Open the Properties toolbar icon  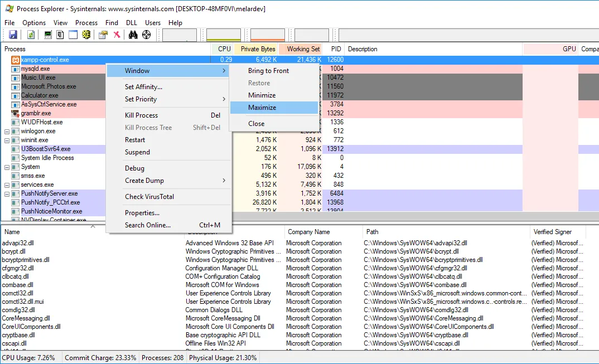(103, 35)
